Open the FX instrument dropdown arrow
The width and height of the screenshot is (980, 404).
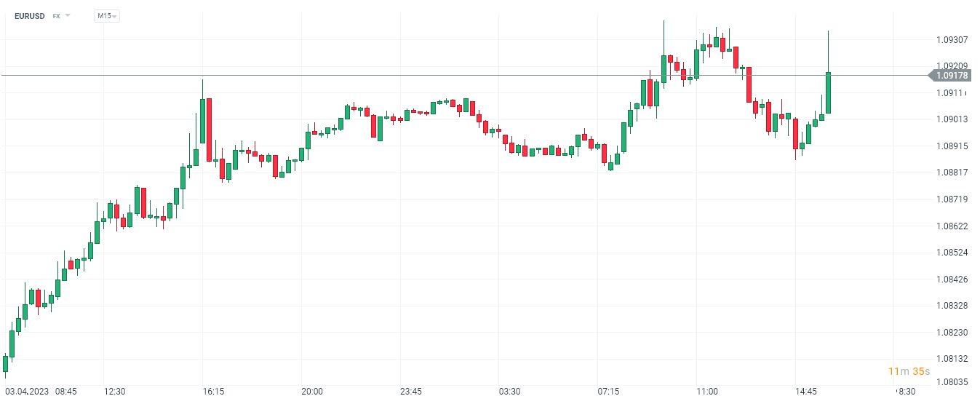[x=68, y=15]
